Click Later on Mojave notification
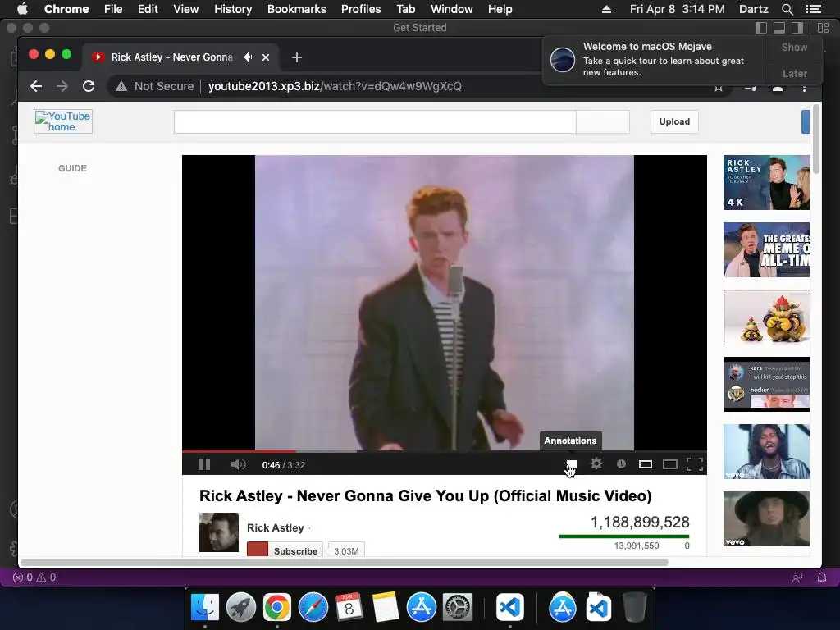 pos(794,73)
